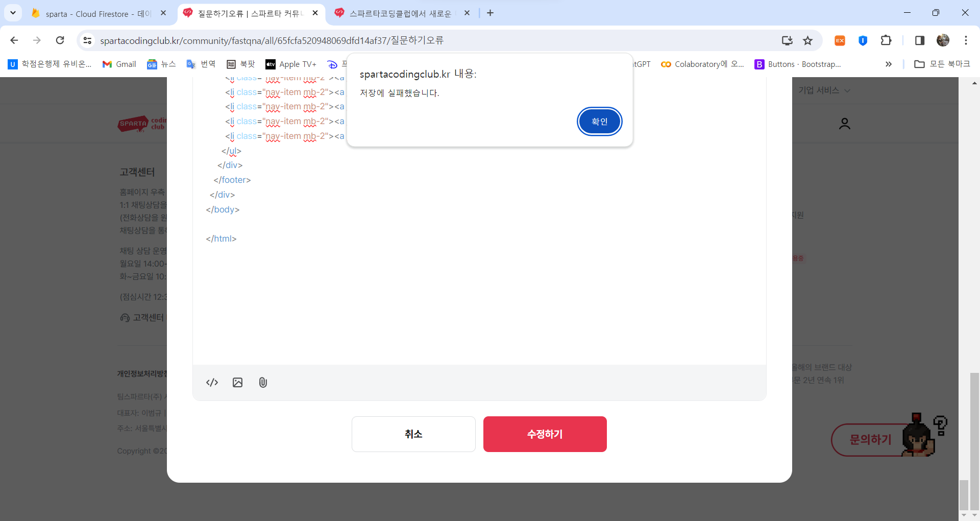Reload the current page

pyautogui.click(x=60, y=40)
